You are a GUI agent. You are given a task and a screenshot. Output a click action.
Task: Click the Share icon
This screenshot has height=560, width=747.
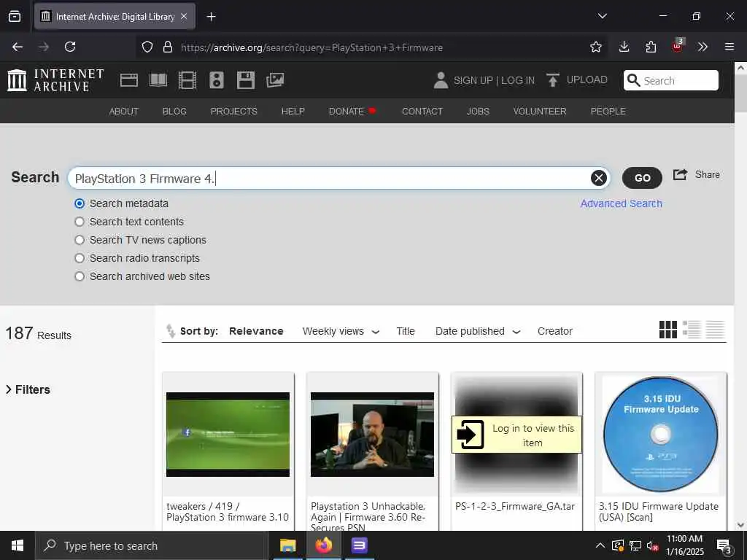(x=680, y=174)
